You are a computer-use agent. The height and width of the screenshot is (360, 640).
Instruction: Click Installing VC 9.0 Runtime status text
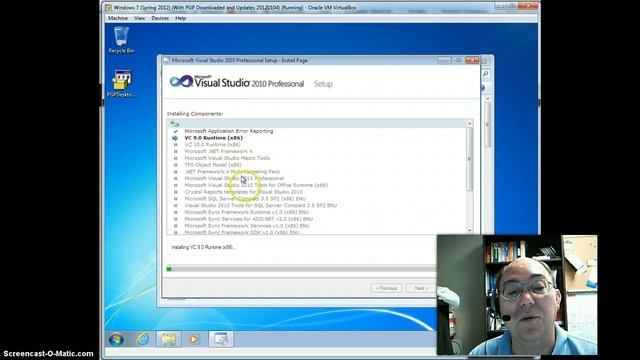pyautogui.click(x=203, y=247)
